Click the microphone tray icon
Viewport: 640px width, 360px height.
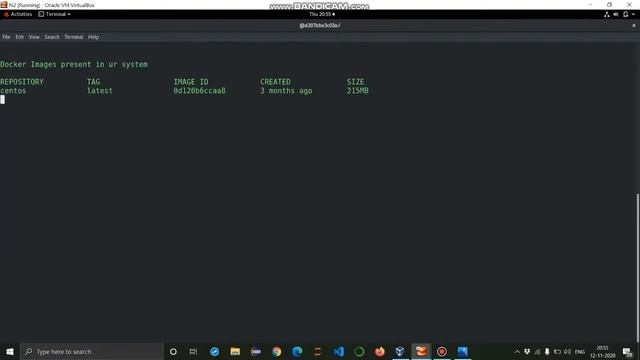(547, 351)
